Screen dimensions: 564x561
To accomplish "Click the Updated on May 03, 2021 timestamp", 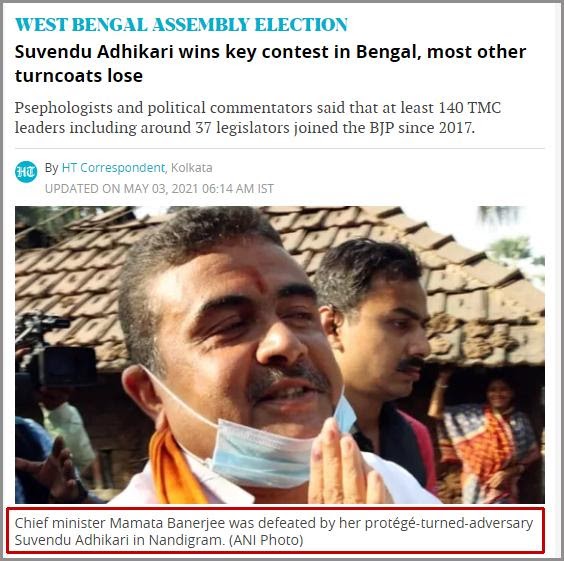I will point(159,189).
